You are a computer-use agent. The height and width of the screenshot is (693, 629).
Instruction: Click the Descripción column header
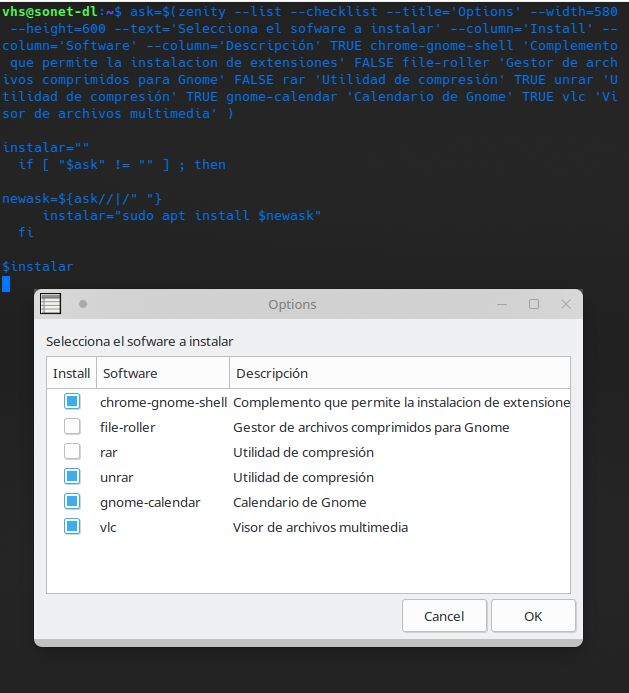pyautogui.click(x=271, y=373)
